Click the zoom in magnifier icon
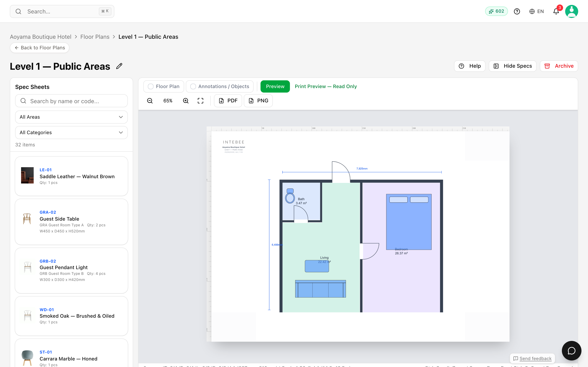Screen dimensions: 588x367 pos(186,101)
